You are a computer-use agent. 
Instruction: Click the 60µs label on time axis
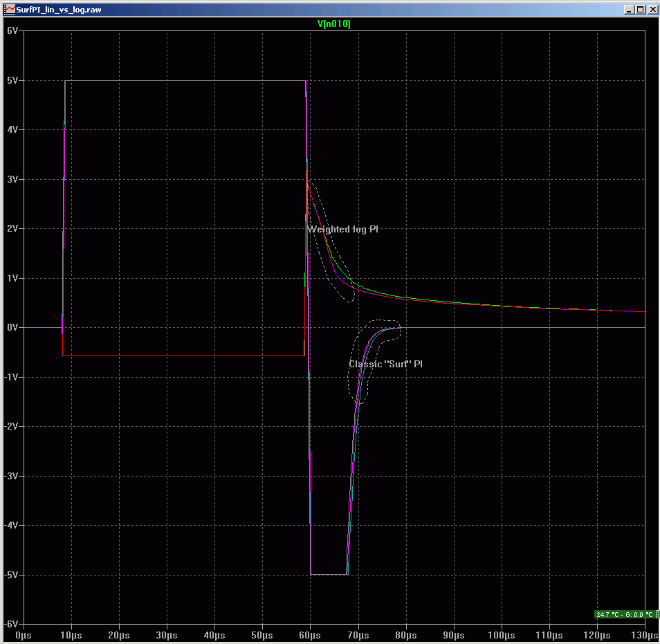[310, 635]
